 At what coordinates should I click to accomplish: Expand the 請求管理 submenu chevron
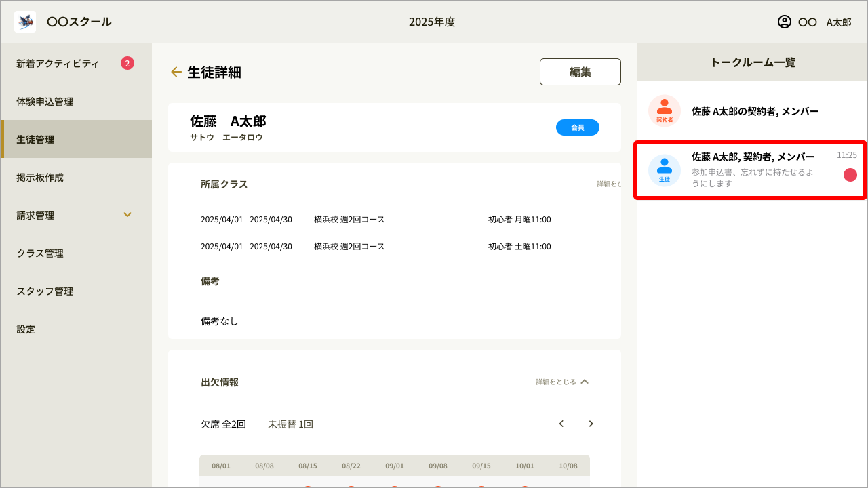(x=127, y=215)
